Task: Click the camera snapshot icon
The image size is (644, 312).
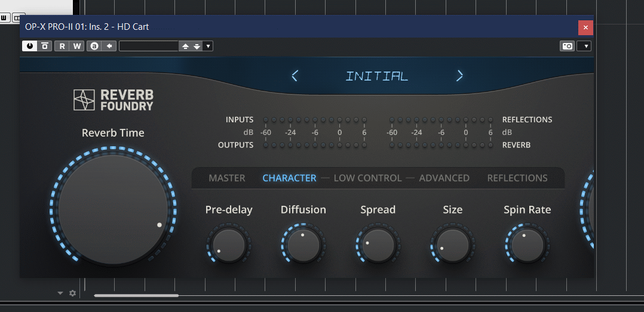Action: [x=567, y=46]
